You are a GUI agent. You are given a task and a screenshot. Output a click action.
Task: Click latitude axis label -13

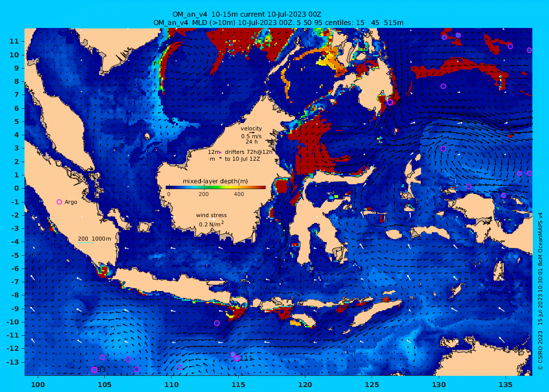(x=13, y=362)
